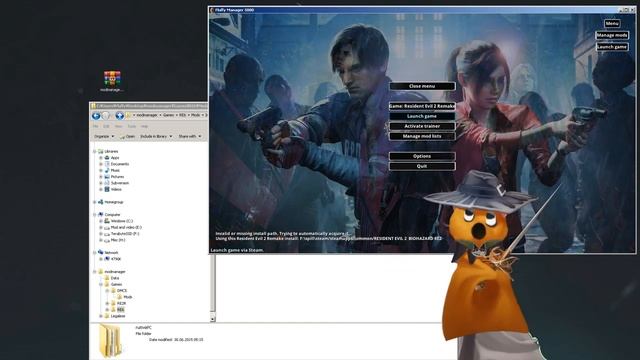Click the 'Launch game via Steam.' status text
The width and height of the screenshot is (640, 360).
point(237,250)
